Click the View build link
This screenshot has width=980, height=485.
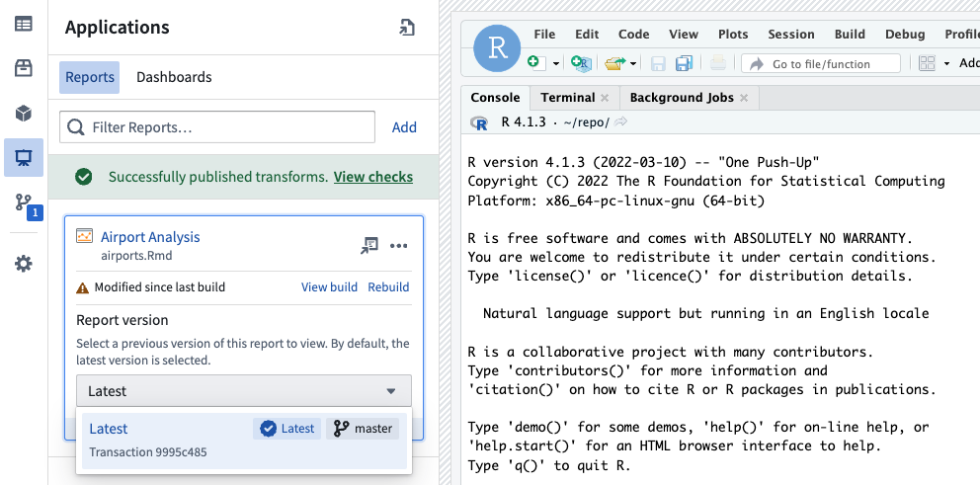[329, 287]
